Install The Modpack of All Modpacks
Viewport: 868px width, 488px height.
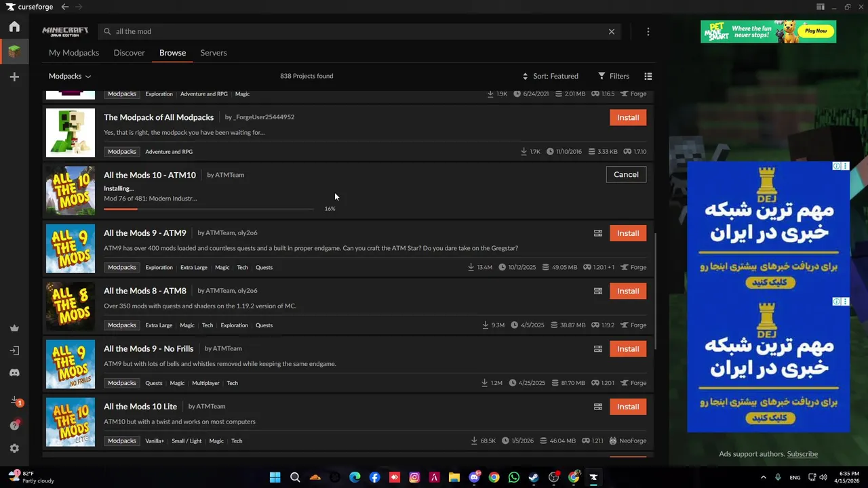coord(628,117)
